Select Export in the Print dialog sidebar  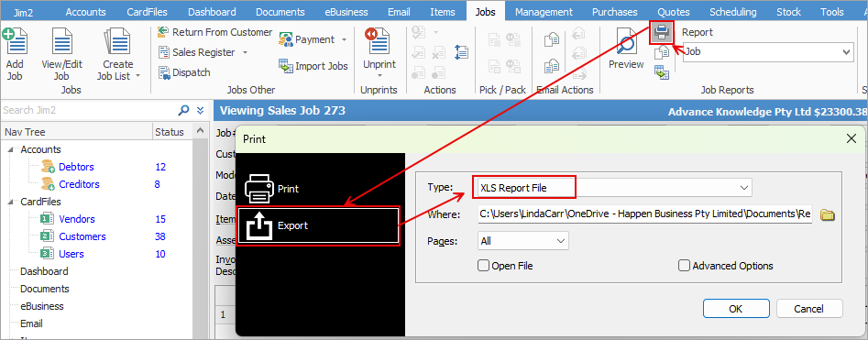point(318,225)
